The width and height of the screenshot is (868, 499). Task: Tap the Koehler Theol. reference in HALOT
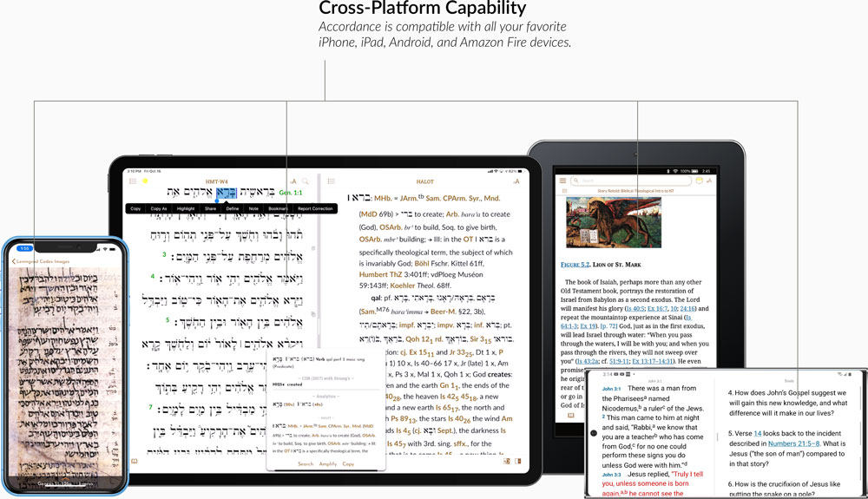point(411,286)
